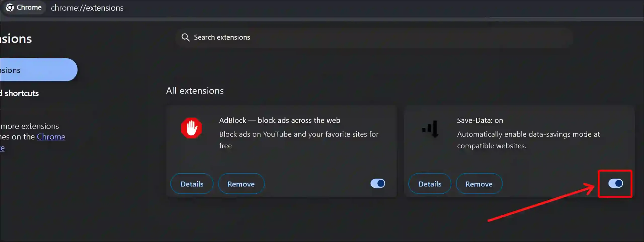Image resolution: width=644 pixels, height=242 pixels.
Task: Click the "Block ads on YouTube" description
Action: pos(299,140)
